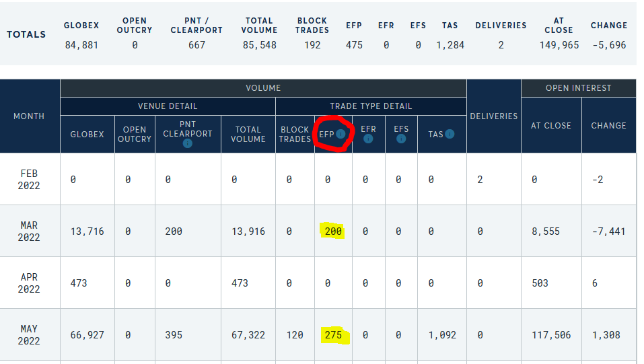Click the 1,092 TAS value
Image resolution: width=644 pixels, height=364 pixels.
click(x=442, y=335)
